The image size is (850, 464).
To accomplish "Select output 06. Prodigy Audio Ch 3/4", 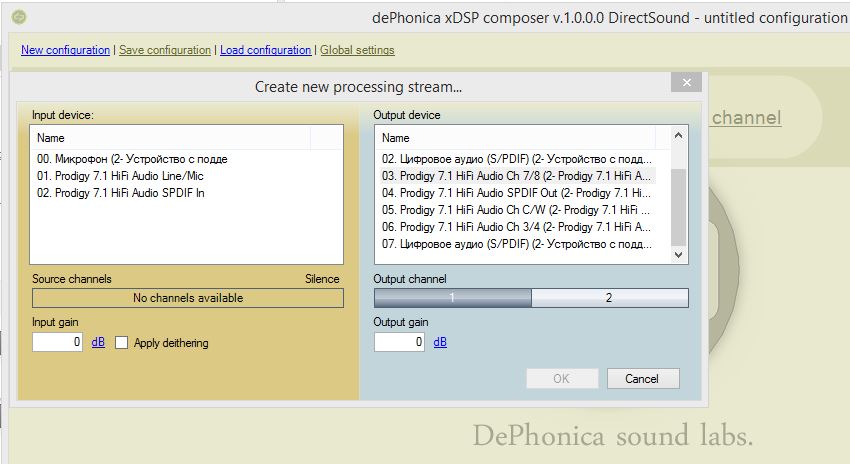I will 517,227.
